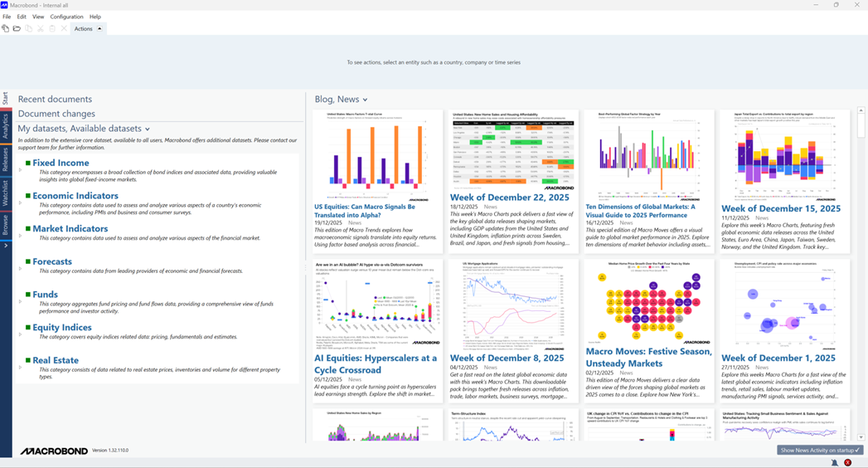Image resolution: width=868 pixels, height=468 pixels.
Task: Expand the Funds tree arrow
Action: click(x=21, y=301)
